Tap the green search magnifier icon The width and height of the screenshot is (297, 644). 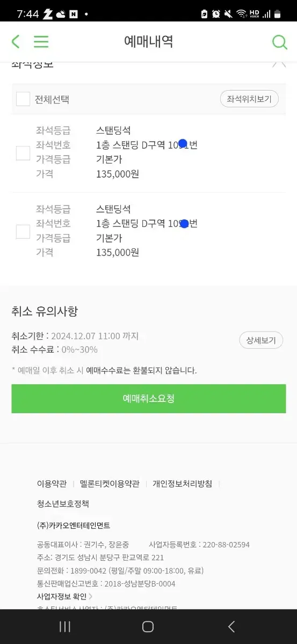coord(280,42)
